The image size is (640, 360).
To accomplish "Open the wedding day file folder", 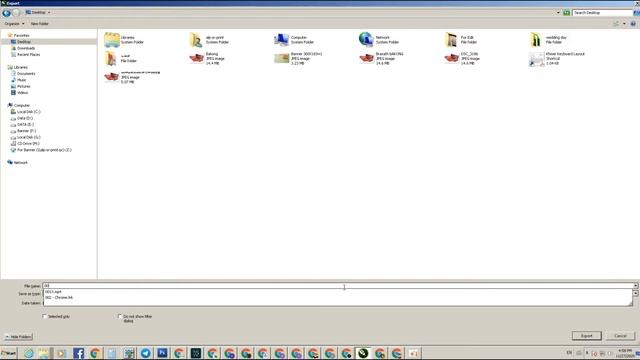I will (x=536, y=40).
